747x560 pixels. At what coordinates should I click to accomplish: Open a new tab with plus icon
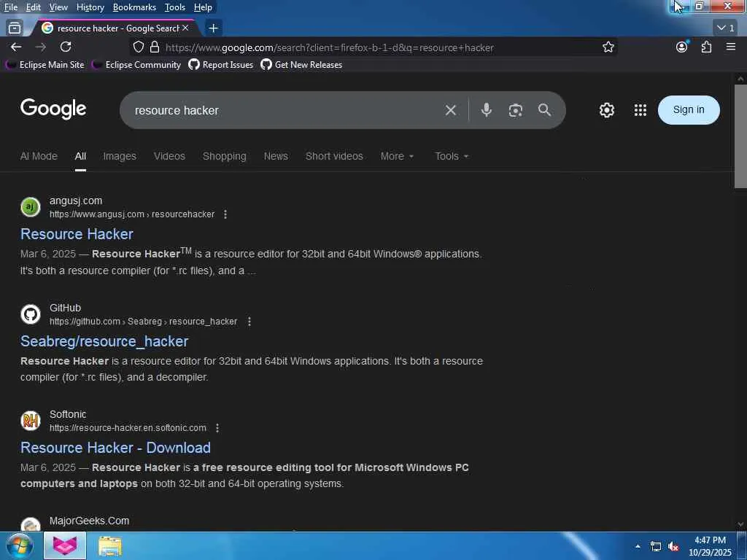(214, 28)
